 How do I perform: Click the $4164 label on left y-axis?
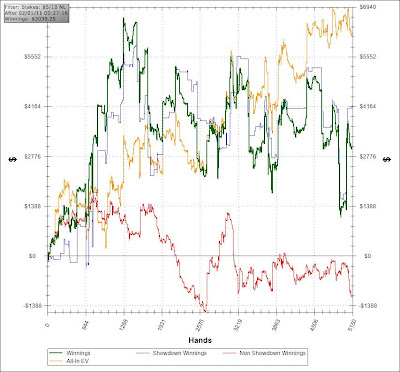tap(31, 106)
